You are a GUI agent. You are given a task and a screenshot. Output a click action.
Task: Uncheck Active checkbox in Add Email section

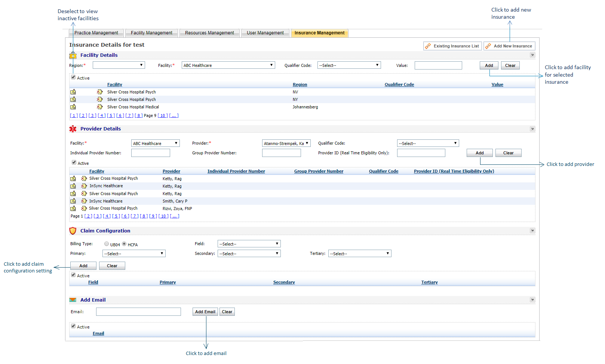[73, 326]
